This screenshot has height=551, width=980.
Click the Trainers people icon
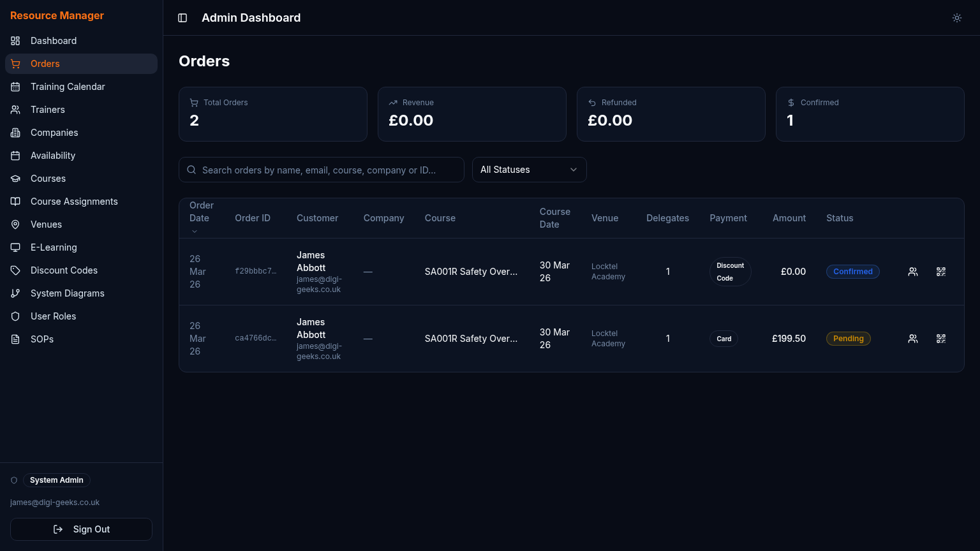point(15,110)
